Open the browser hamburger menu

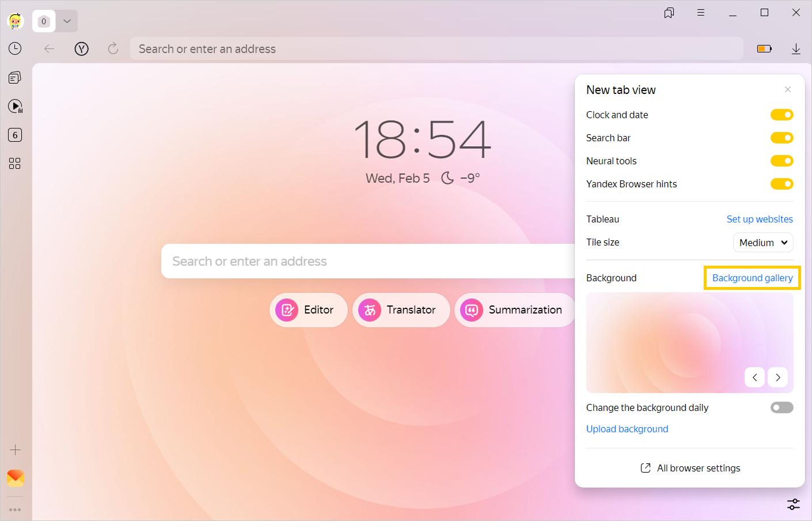click(701, 13)
